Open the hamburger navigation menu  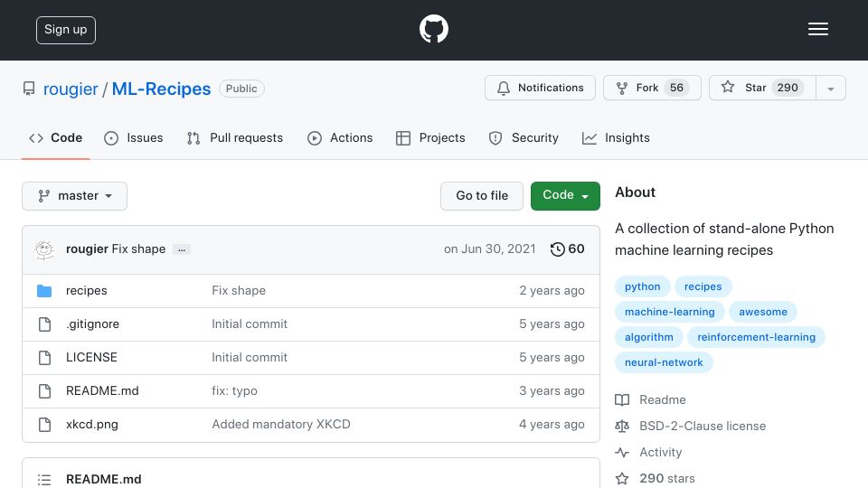point(817,29)
